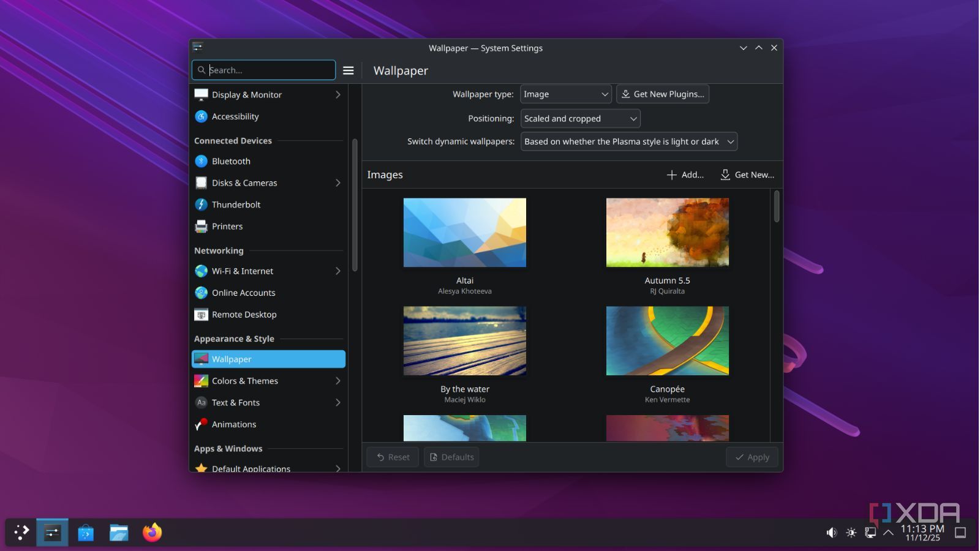Image resolution: width=980 pixels, height=551 pixels.
Task: Expand Colors & Themes category
Action: [338, 381]
